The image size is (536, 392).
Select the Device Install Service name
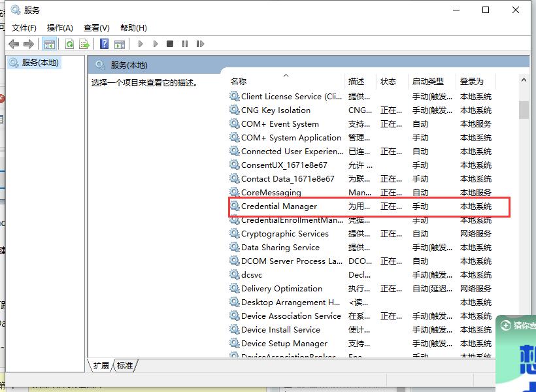tap(280, 329)
